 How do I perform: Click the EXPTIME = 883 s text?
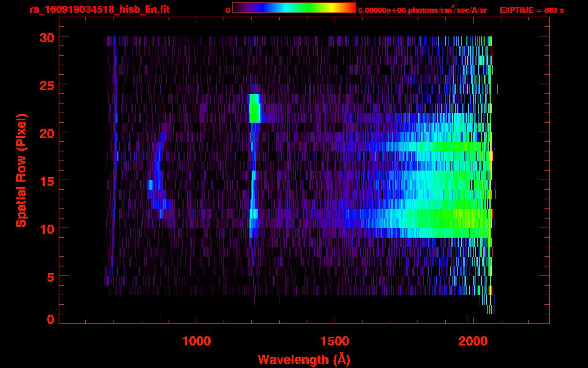click(x=531, y=10)
